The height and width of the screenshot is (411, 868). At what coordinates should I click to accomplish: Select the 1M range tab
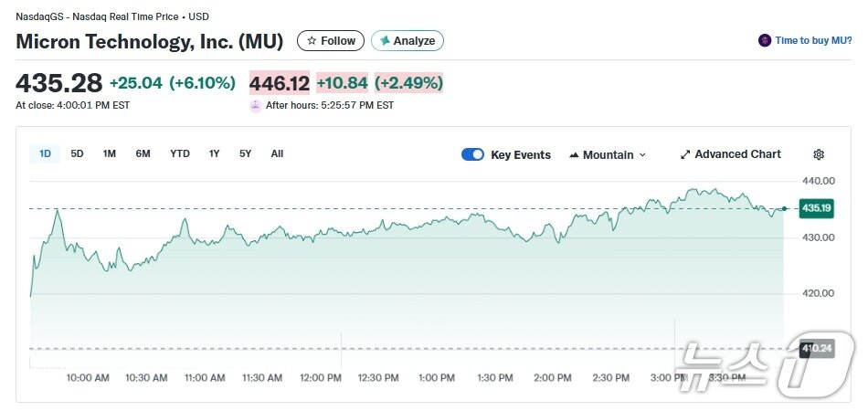[110, 153]
